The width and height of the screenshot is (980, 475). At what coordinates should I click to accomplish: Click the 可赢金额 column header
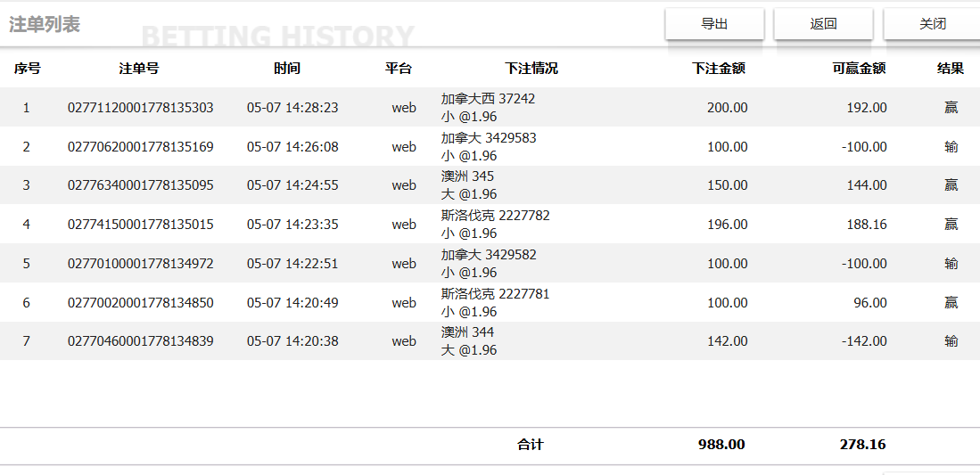[859, 69]
